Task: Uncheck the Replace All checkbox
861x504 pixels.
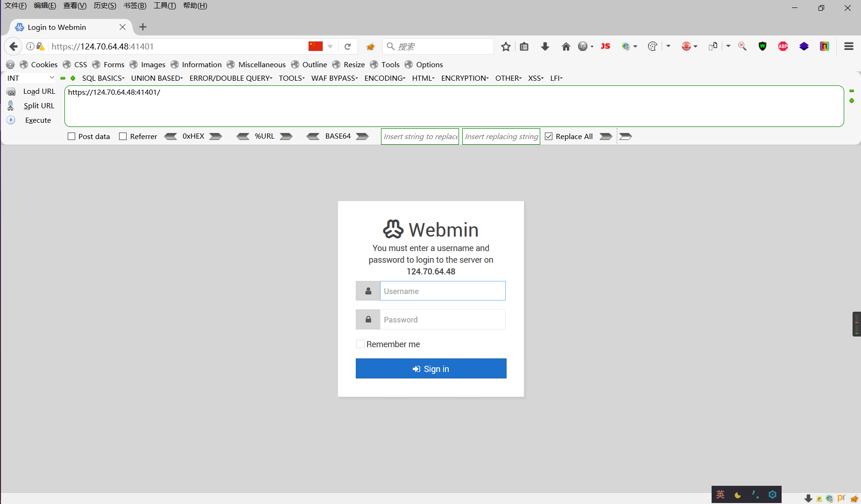Action: (x=549, y=136)
